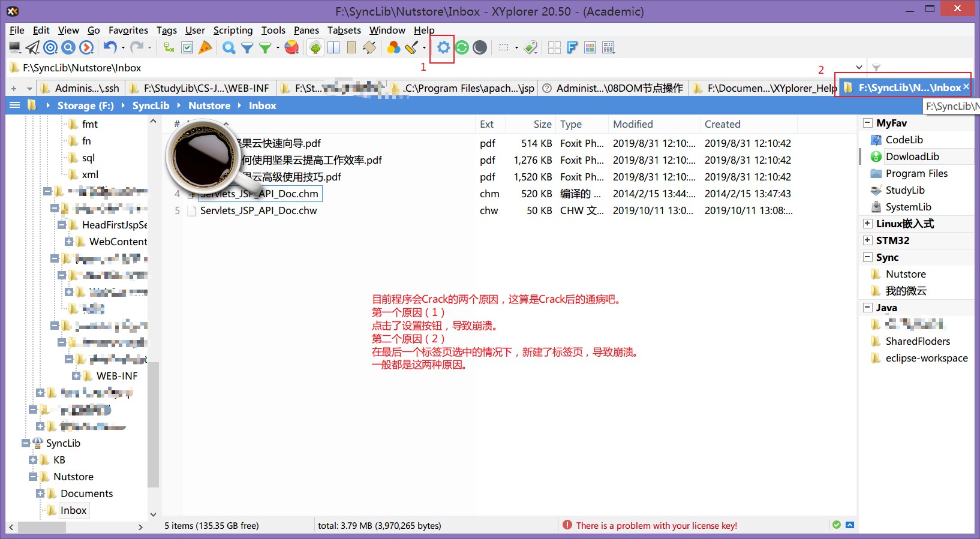Click the Nutstore breadcrumb segment
Viewport: 980px width, 539px height.
(x=209, y=106)
